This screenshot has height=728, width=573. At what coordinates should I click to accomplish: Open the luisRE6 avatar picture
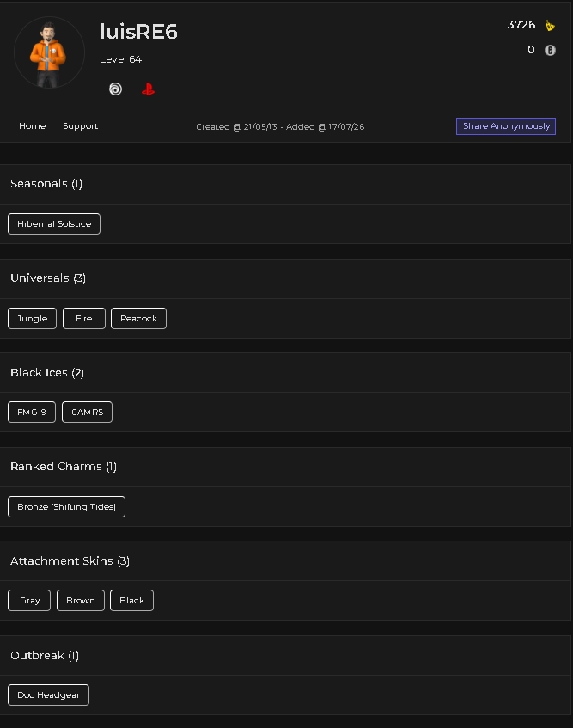49,52
